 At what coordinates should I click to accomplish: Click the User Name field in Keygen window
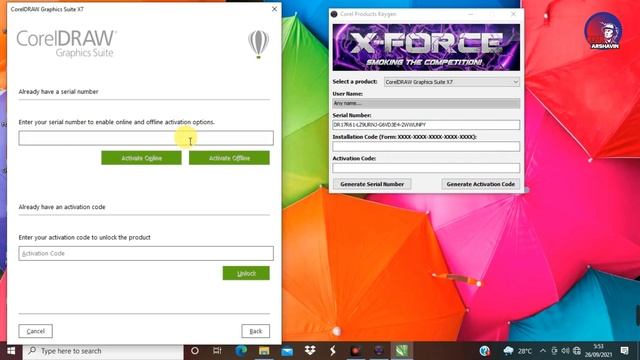pos(426,103)
